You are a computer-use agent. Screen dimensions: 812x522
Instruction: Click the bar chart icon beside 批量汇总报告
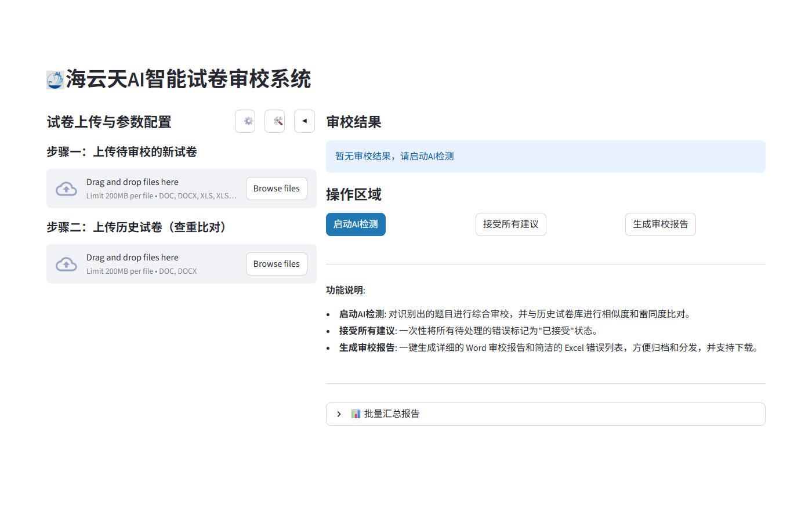click(x=356, y=414)
